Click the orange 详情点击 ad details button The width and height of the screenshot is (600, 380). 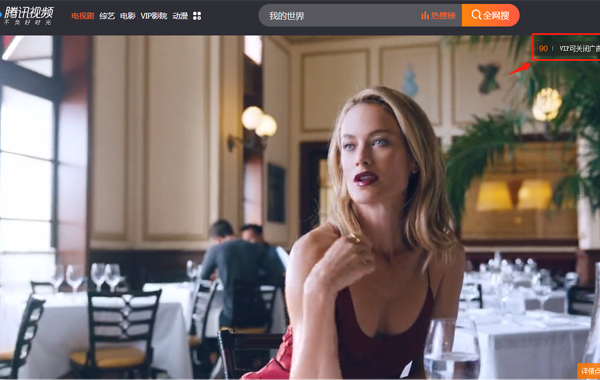(x=589, y=370)
